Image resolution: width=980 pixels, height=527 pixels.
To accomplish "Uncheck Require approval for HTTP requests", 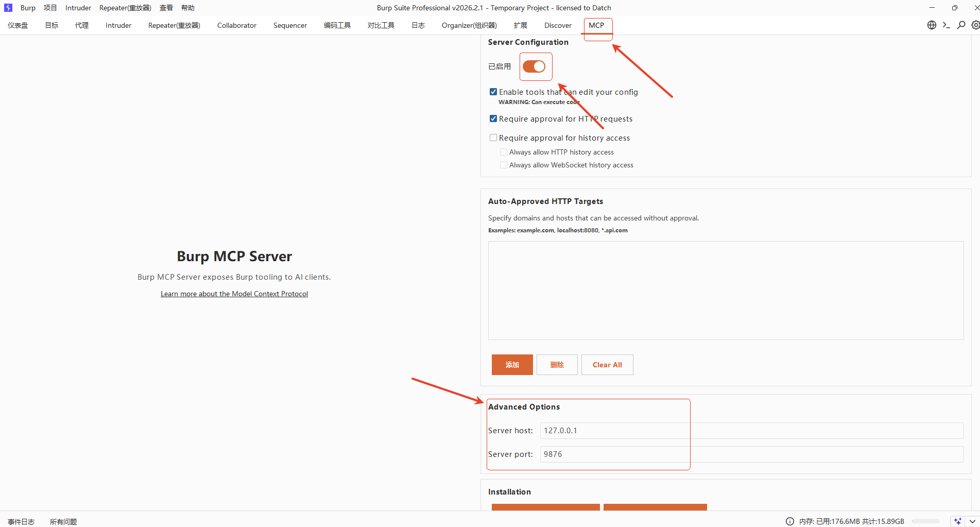I will (x=493, y=118).
